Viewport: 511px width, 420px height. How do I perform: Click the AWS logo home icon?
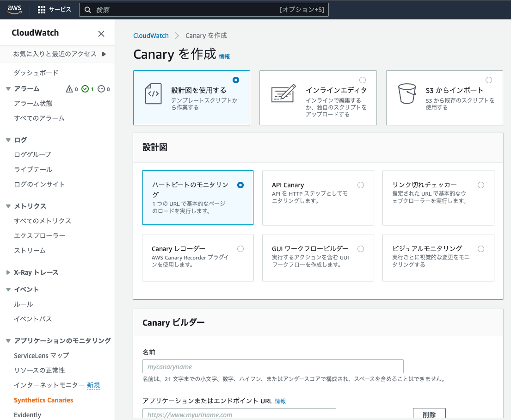coord(15,9)
